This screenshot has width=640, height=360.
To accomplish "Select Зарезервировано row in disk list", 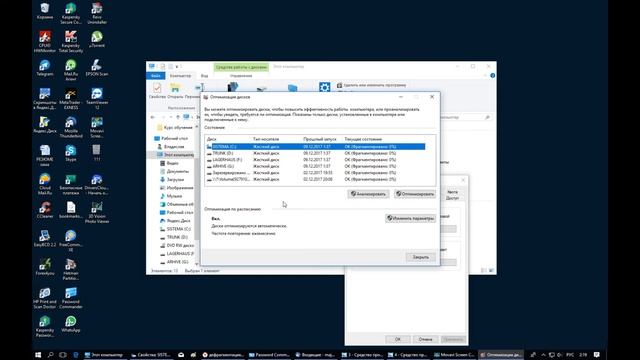I will click(315, 173).
